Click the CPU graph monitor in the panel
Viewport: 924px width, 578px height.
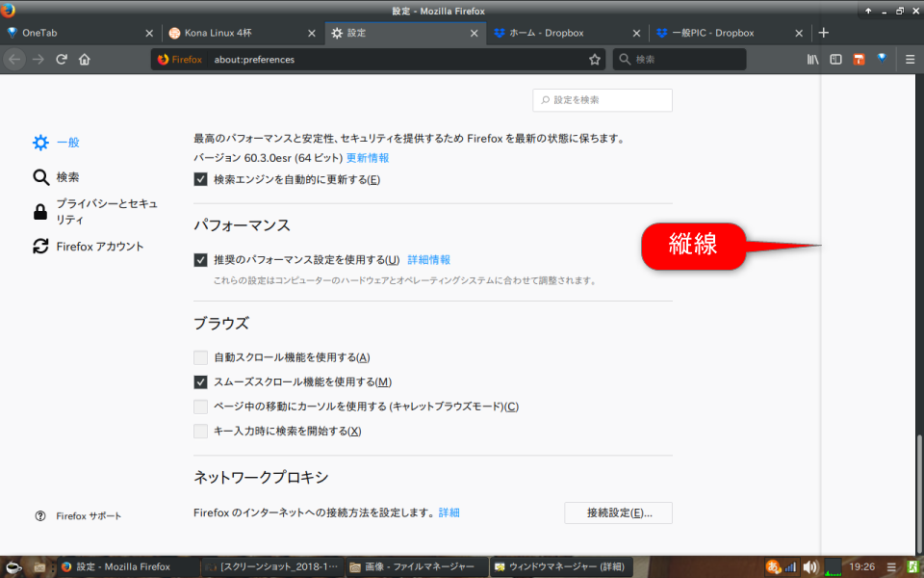coord(833,567)
